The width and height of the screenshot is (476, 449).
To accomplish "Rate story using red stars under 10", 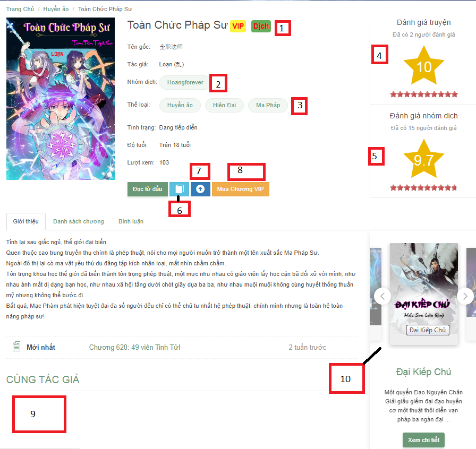I will [x=424, y=94].
